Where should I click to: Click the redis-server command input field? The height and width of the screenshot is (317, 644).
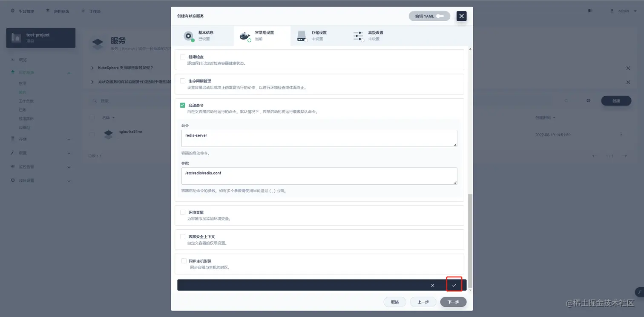pos(319,138)
